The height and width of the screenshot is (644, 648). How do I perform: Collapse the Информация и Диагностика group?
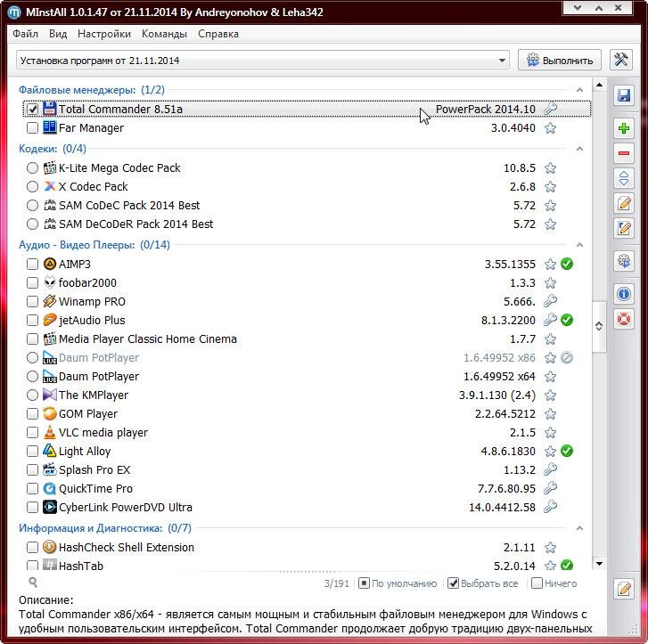(579, 528)
